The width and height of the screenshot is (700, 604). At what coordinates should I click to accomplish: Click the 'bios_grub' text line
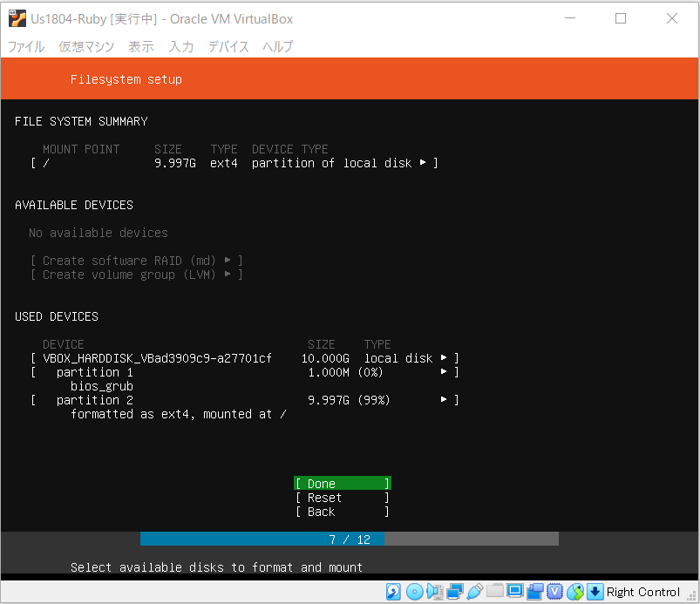(102, 386)
